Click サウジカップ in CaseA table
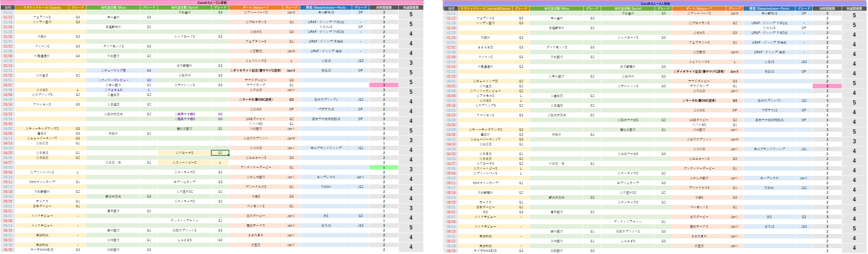The height and width of the screenshot is (254, 868). coord(256,85)
